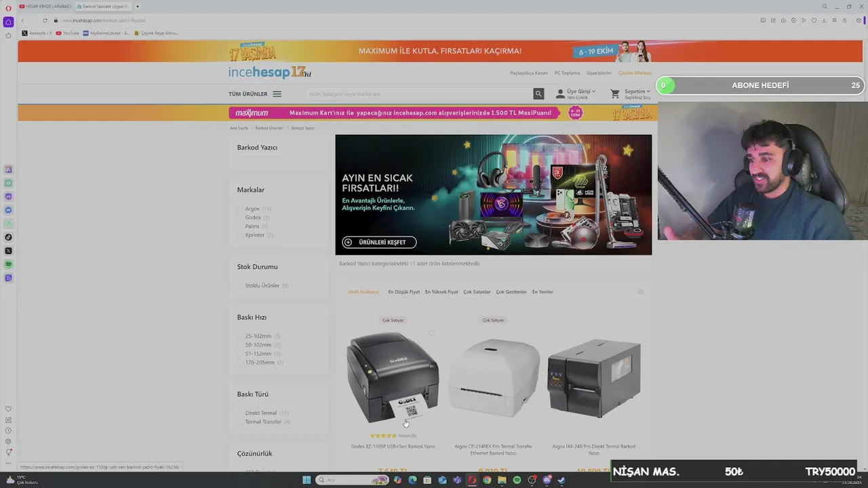The image size is (868, 488).
Task: Open Steam from the taskbar
Action: pos(561,480)
